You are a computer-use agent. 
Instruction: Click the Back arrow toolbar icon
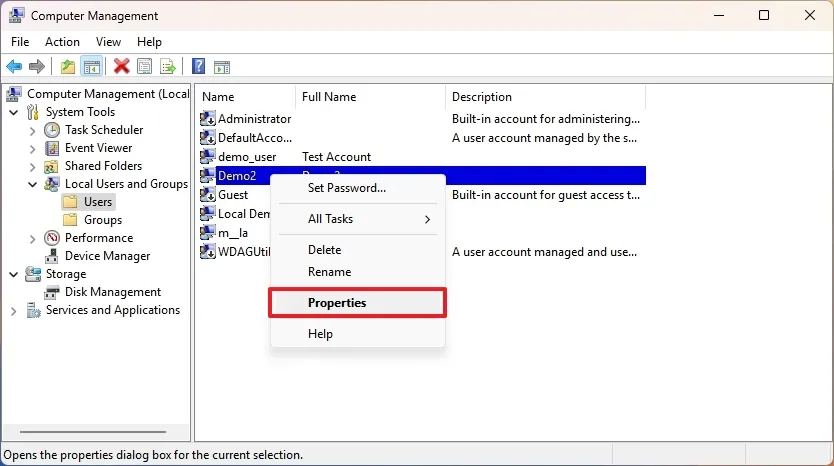click(x=14, y=67)
